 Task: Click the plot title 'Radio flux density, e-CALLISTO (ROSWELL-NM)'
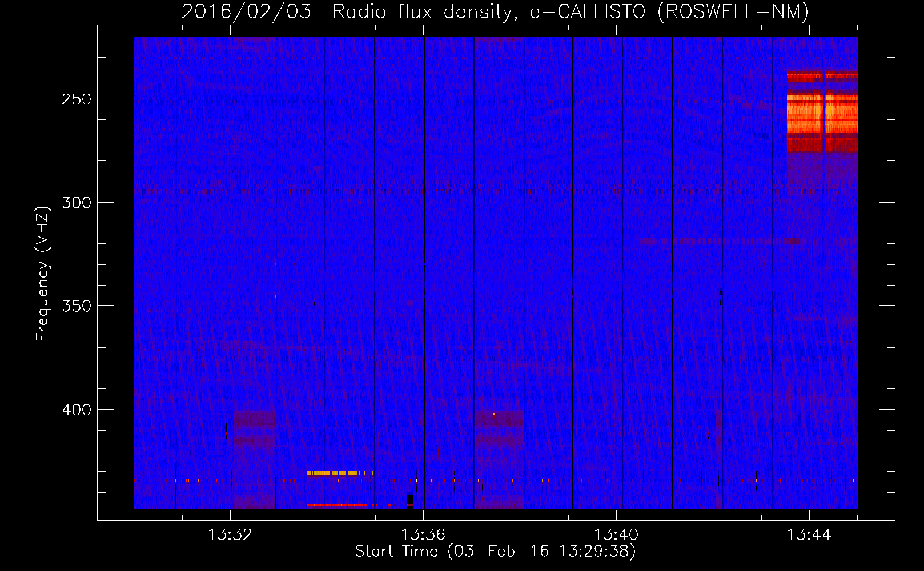click(x=571, y=11)
